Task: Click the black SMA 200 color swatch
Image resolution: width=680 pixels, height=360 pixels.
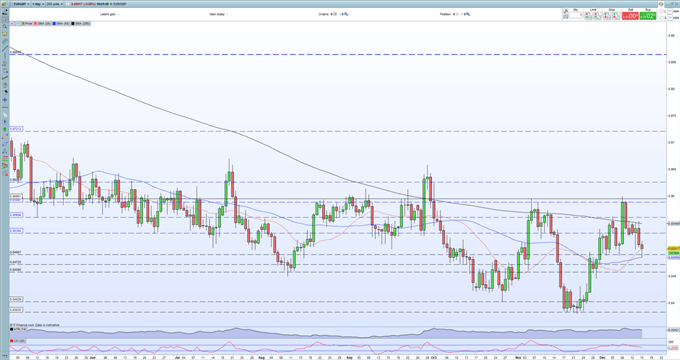Action: point(73,23)
